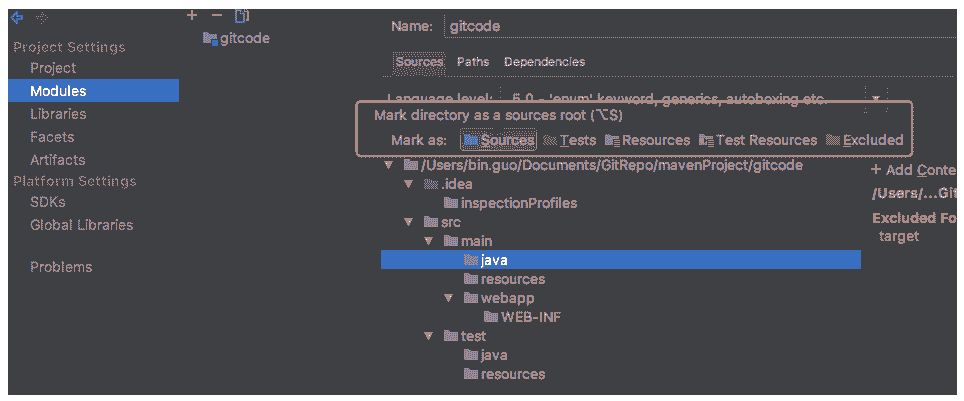The width and height of the screenshot is (964, 401).
Task: Click the forward navigation arrow
Action: [x=42, y=18]
